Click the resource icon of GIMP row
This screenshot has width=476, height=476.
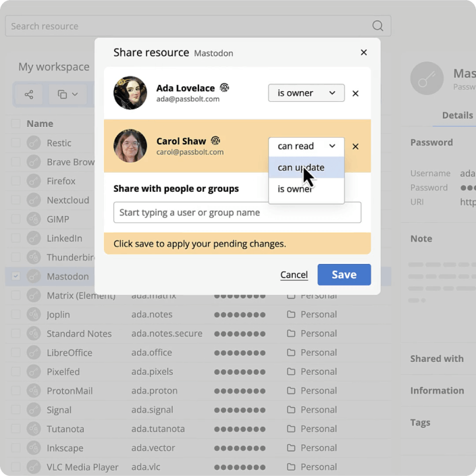tap(34, 219)
